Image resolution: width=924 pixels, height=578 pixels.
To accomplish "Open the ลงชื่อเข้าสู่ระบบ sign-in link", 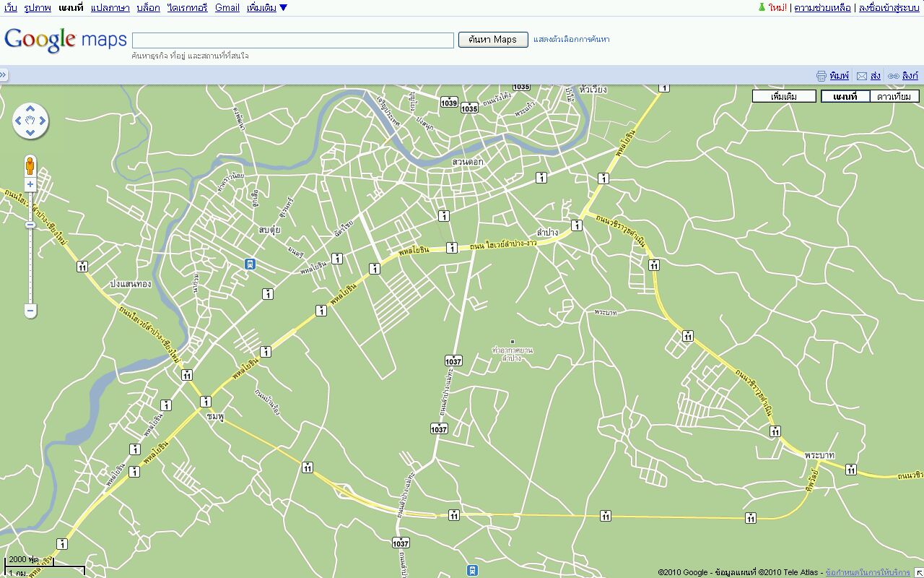I will click(x=889, y=7).
